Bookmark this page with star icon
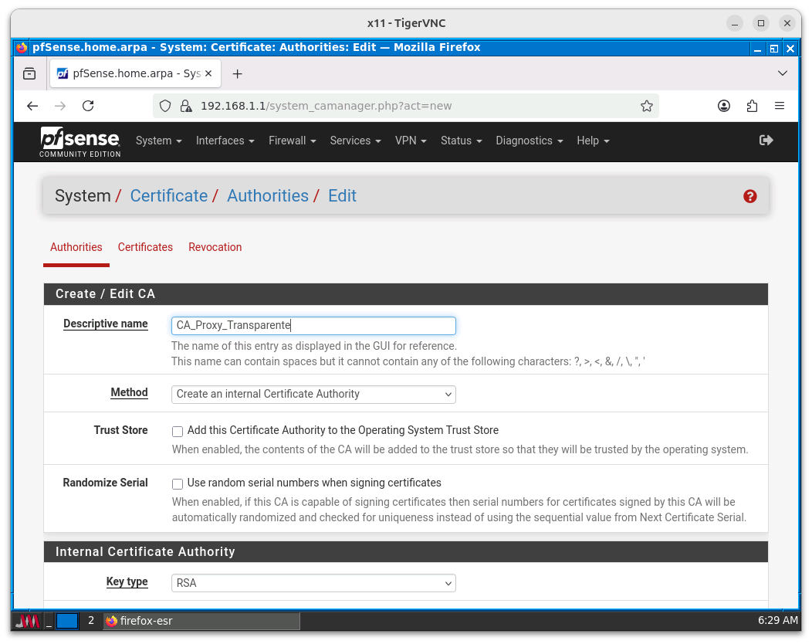This screenshot has height=644, width=812. pyautogui.click(x=647, y=106)
